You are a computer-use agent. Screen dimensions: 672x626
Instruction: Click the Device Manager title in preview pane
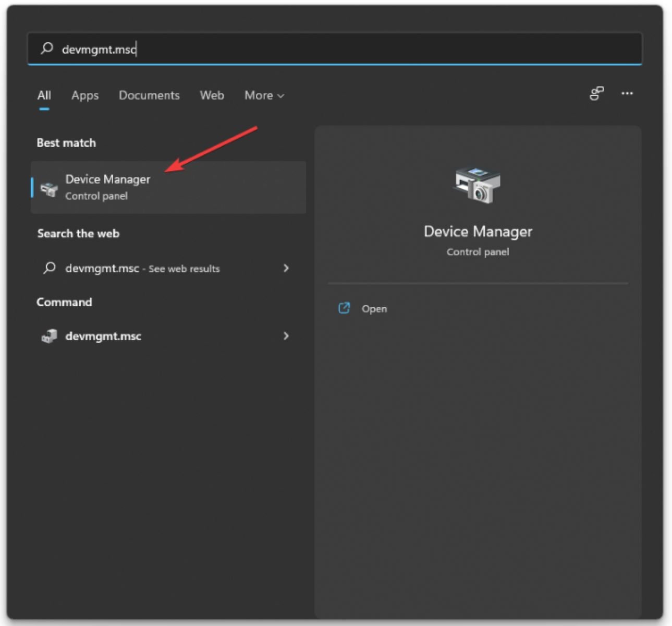point(478,232)
